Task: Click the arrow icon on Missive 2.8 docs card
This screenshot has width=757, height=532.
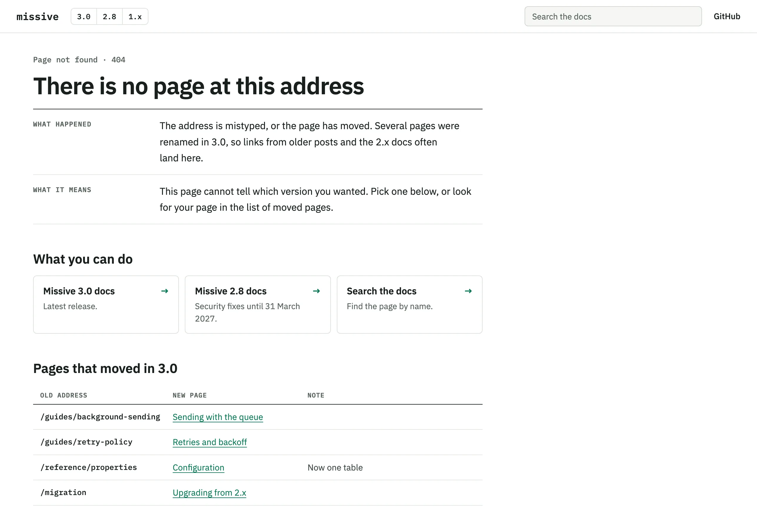Action: pyautogui.click(x=316, y=291)
